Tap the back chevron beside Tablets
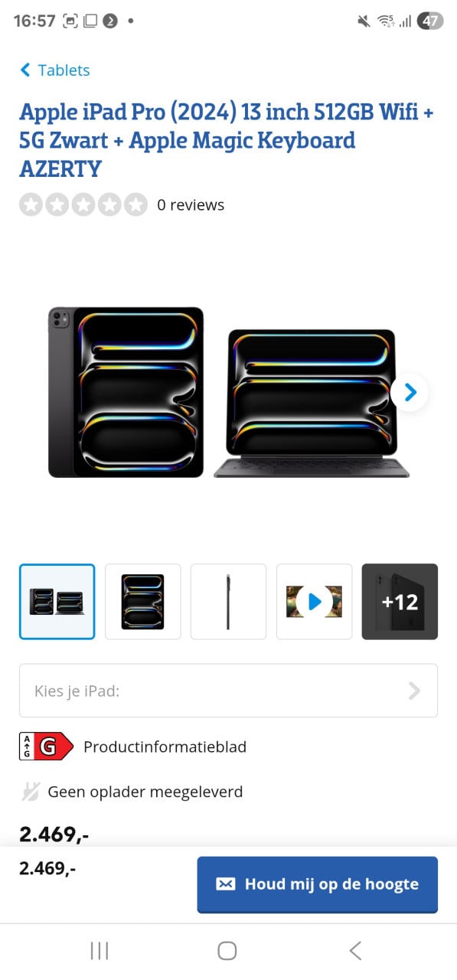The height and width of the screenshot is (980, 457). pyautogui.click(x=25, y=70)
